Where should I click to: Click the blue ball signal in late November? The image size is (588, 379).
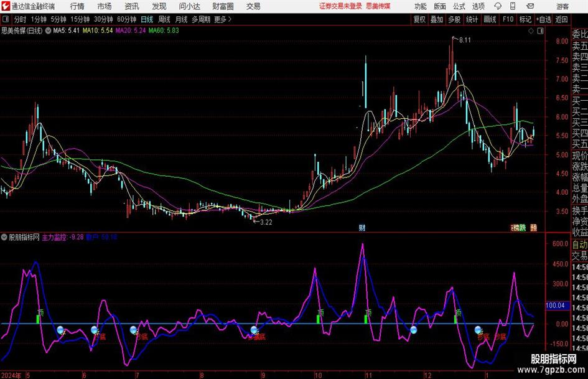(x=414, y=330)
